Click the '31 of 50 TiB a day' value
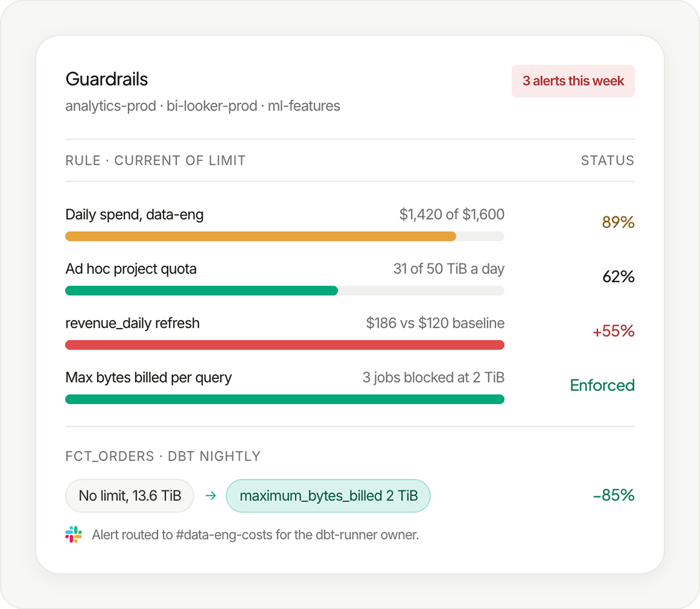Viewport: 700px width, 609px height. pos(449,269)
